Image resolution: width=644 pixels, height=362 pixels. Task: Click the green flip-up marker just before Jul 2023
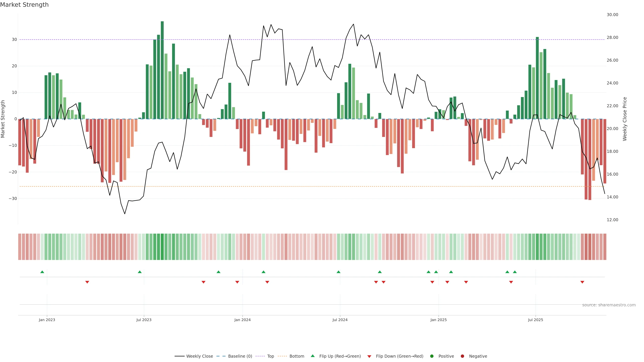tap(140, 272)
